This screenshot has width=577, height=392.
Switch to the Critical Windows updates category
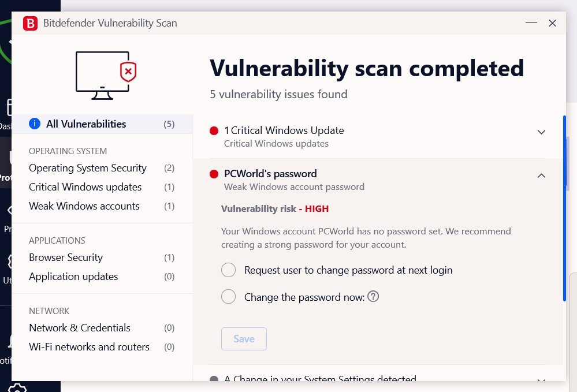[x=85, y=187]
